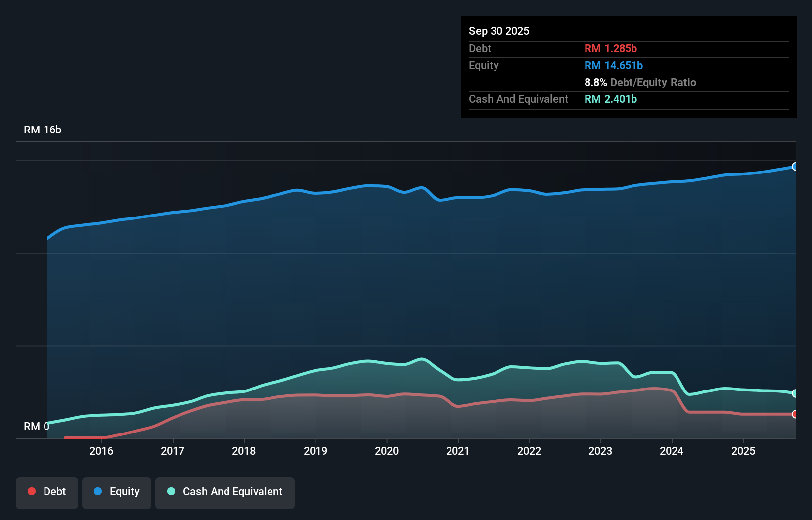Click the teal Cash endpoint marker
Image resolution: width=812 pixels, height=520 pixels.
[x=795, y=393]
